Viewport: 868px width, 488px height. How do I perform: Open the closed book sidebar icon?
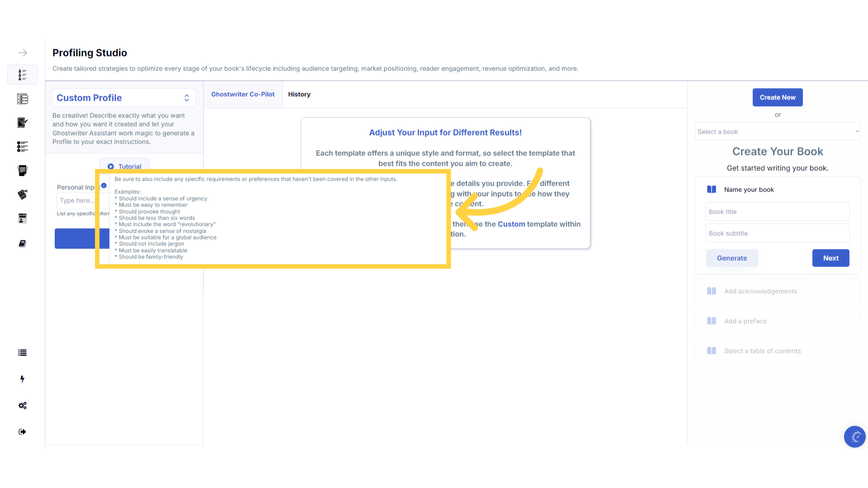(23, 244)
